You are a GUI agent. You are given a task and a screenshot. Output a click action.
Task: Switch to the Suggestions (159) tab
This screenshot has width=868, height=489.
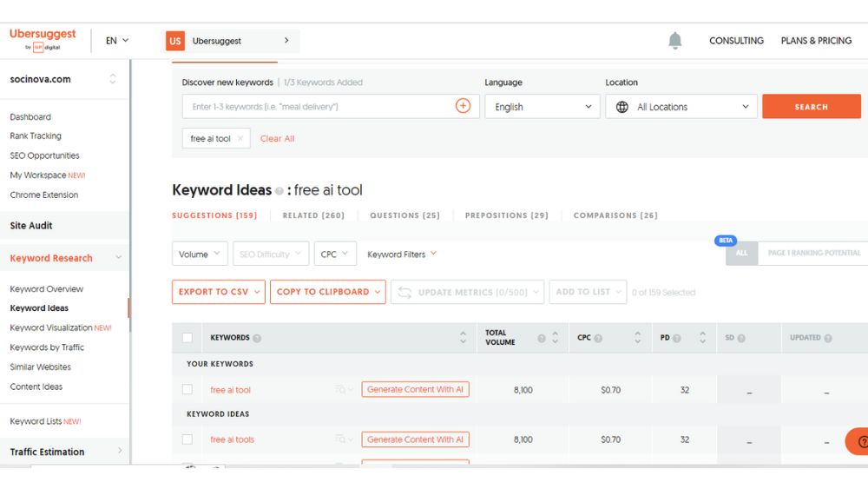(214, 215)
